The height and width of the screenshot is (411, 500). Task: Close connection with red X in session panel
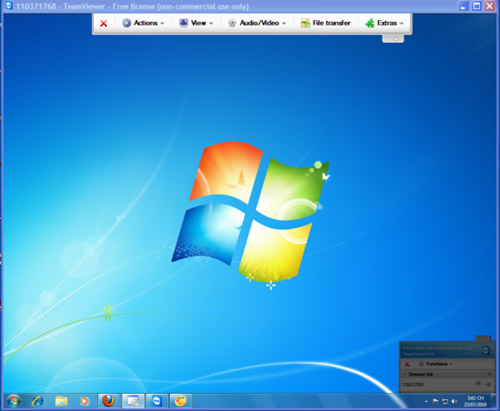(x=407, y=364)
